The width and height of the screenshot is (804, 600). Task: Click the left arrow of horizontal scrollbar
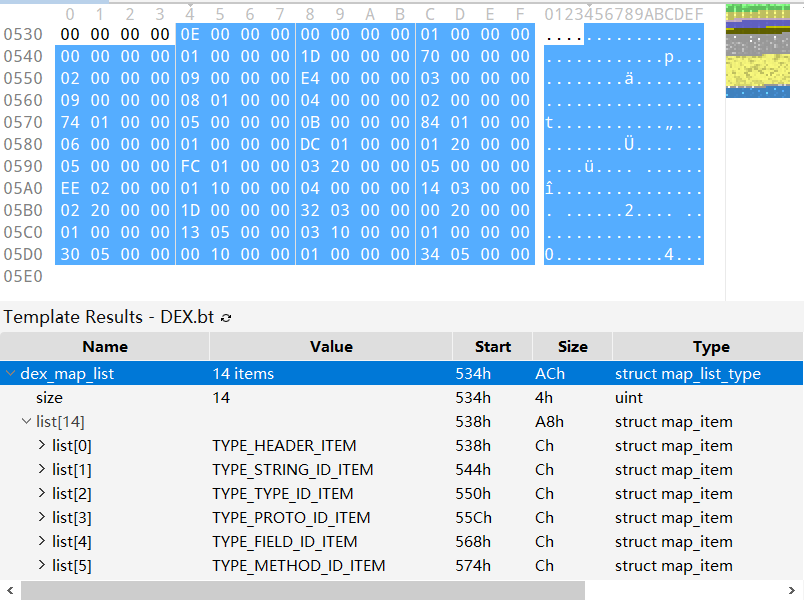pyautogui.click(x=10, y=590)
